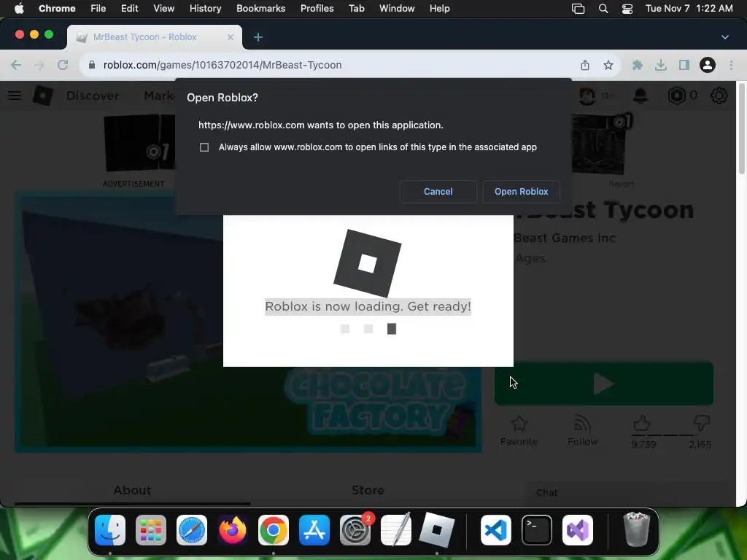Open the Roblox hamburger menu
The image size is (747, 560).
pos(15,96)
